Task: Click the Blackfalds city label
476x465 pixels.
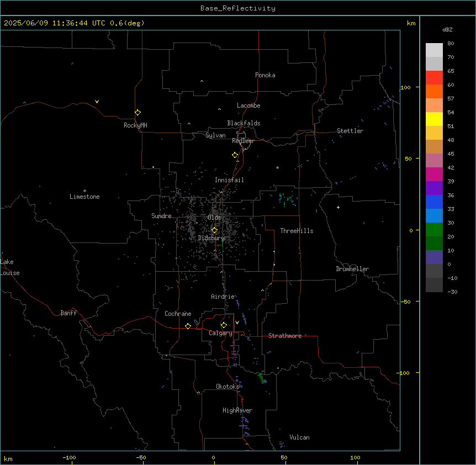Action: [x=244, y=123]
